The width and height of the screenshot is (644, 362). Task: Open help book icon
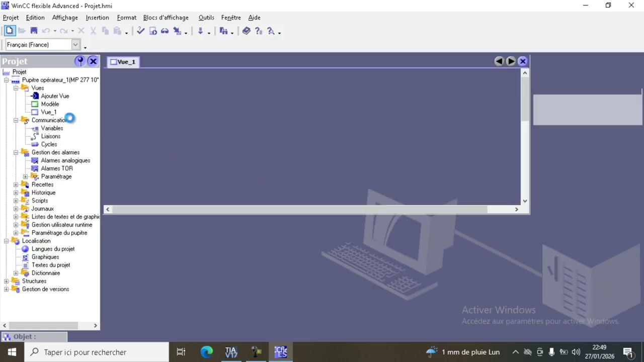point(246,31)
